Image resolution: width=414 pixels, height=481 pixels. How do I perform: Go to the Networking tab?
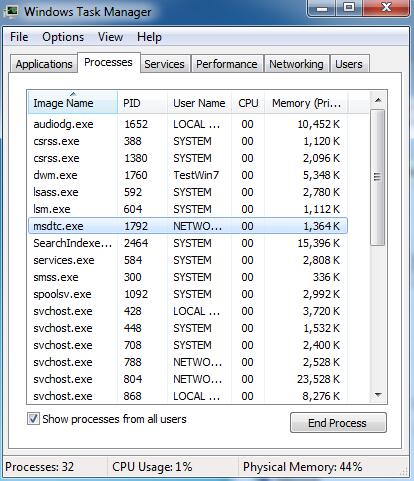[x=296, y=64]
